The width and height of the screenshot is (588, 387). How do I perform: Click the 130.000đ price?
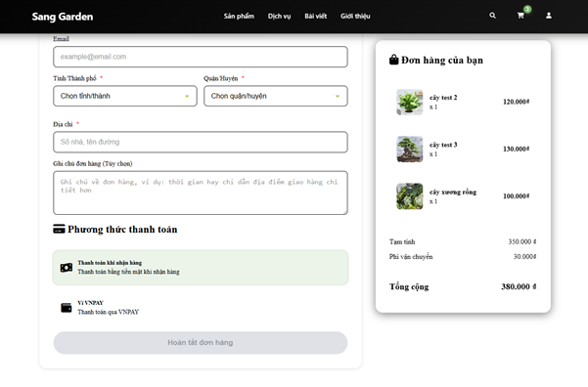coord(516,149)
